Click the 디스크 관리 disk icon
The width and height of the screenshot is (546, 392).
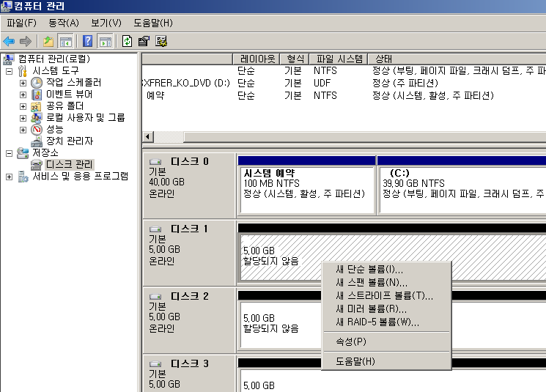pos(37,164)
